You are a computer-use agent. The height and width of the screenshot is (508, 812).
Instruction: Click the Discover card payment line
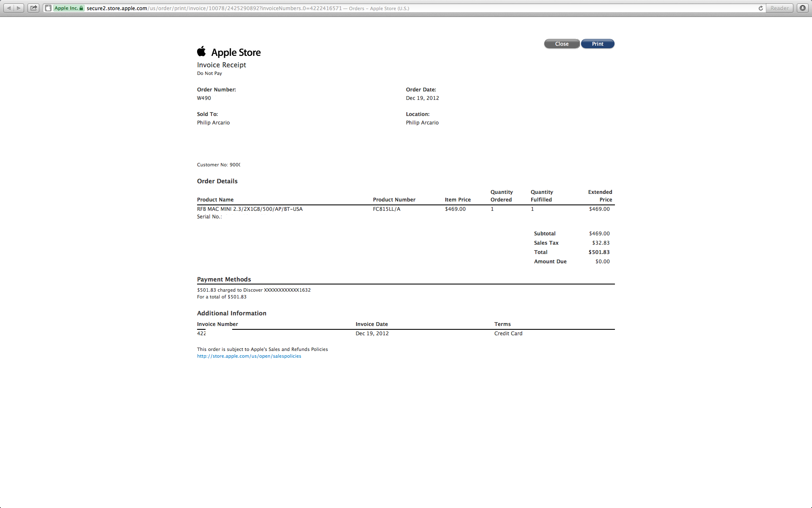[254, 290]
